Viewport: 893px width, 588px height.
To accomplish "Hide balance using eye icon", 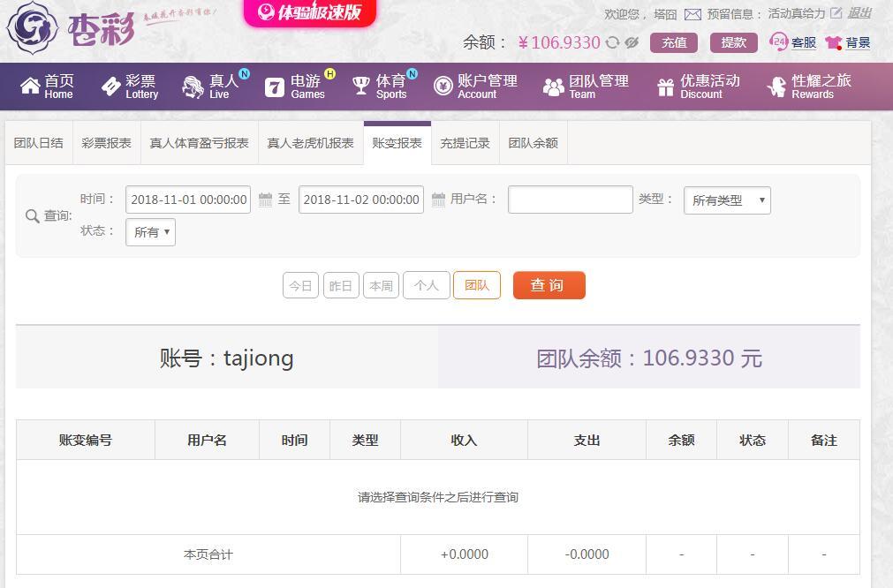I will (632, 42).
